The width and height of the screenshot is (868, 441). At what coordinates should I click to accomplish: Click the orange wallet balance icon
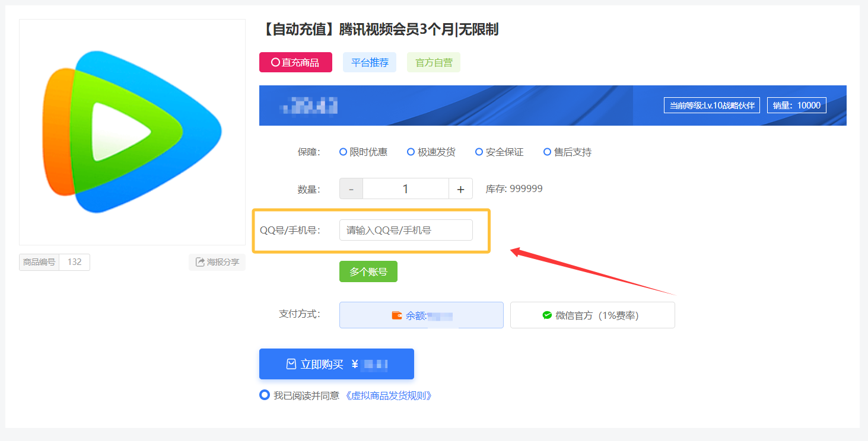[397, 315]
